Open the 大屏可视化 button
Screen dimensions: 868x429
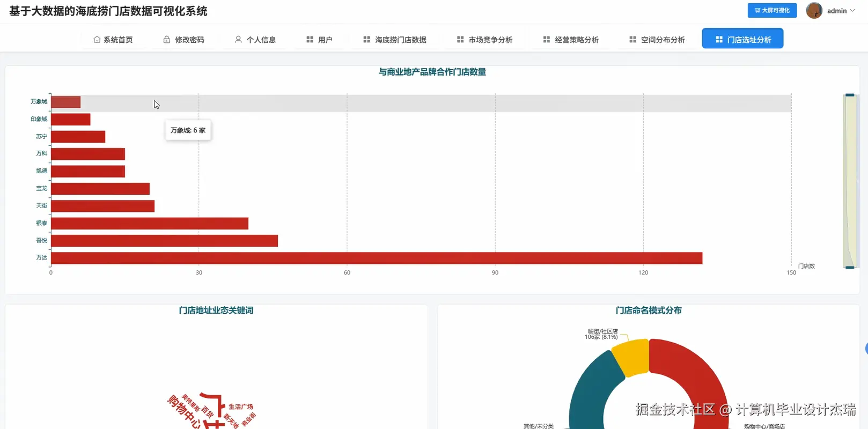[x=772, y=10]
